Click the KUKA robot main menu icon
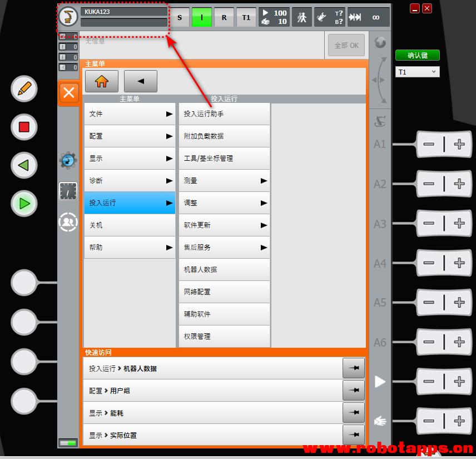 click(x=68, y=17)
